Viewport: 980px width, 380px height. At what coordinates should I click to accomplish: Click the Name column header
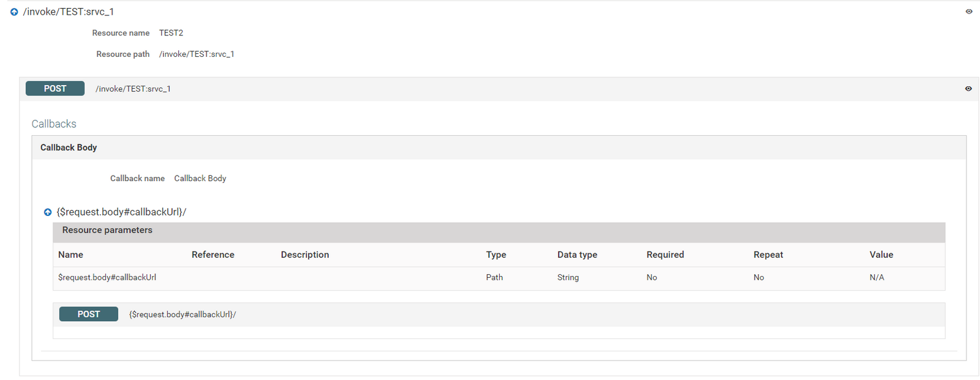pos(70,255)
